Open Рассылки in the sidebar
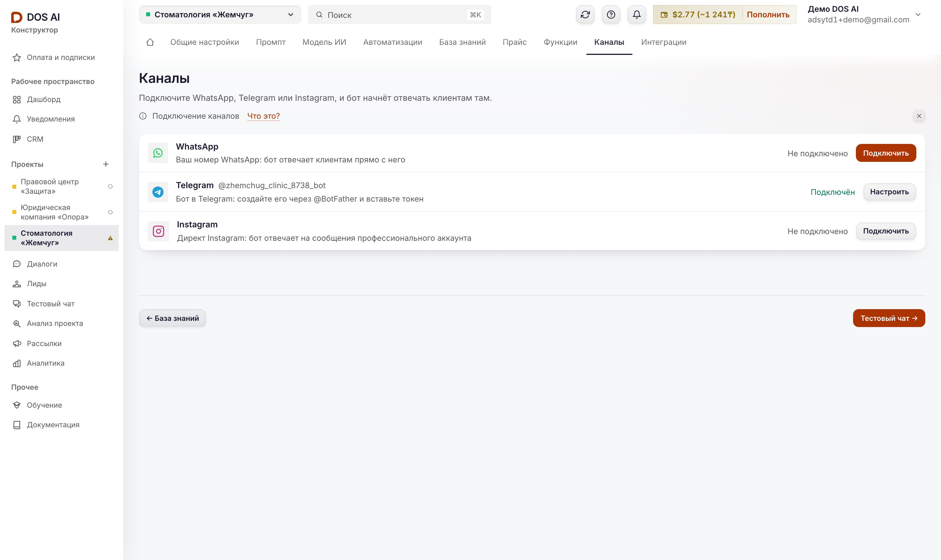Image resolution: width=941 pixels, height=560 pixels. point(62,343)
